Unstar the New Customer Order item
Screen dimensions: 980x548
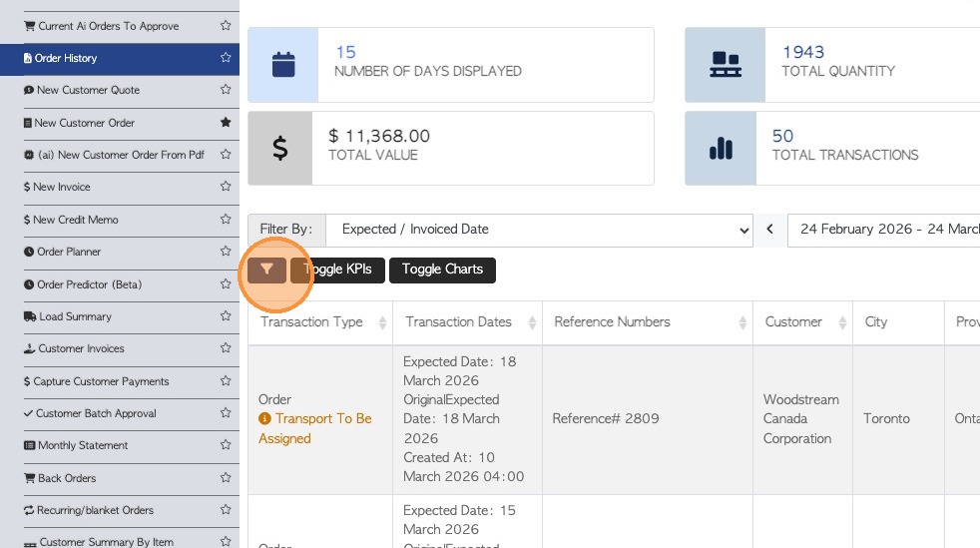pyautogui.click(x=226, y=123)
